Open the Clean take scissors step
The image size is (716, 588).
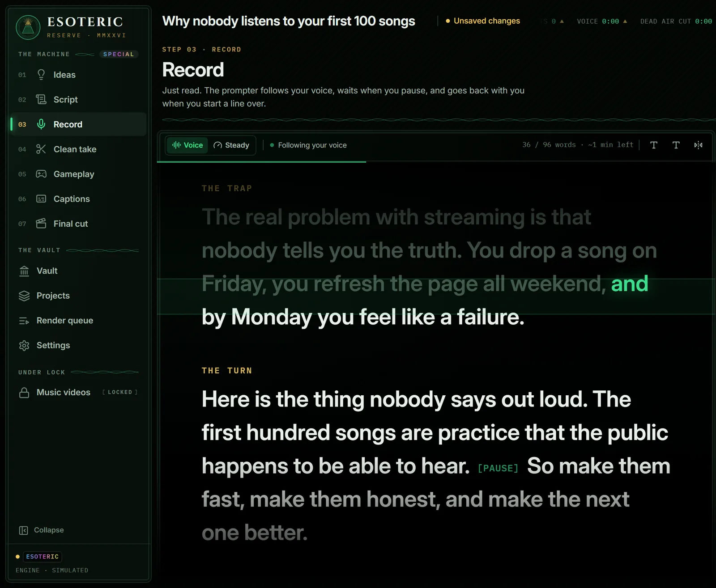coord(41,149)
